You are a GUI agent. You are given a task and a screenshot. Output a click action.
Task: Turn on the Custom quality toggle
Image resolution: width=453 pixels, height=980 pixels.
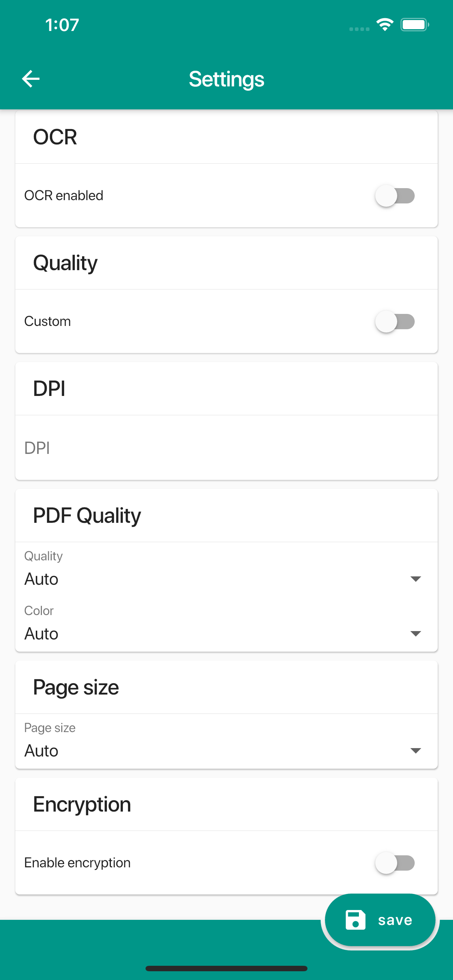pyautogui.click(x=395, y=321)
